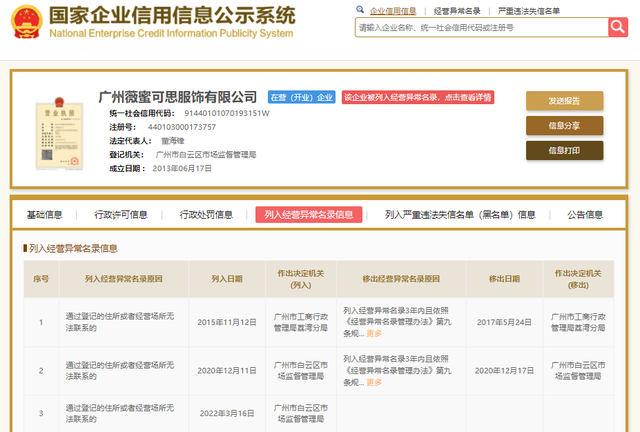Click the row 1 listing reason text
Image resolution: width=640 pixels, height=432 pixels.
(120, 322)
